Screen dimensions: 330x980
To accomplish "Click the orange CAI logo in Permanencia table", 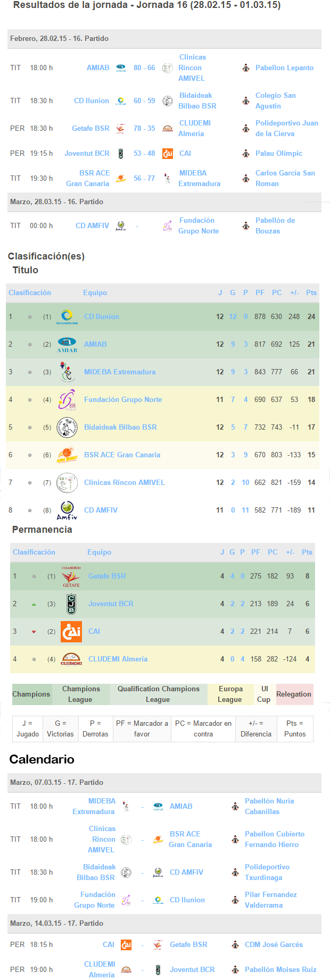I will (x=71, y=632).
